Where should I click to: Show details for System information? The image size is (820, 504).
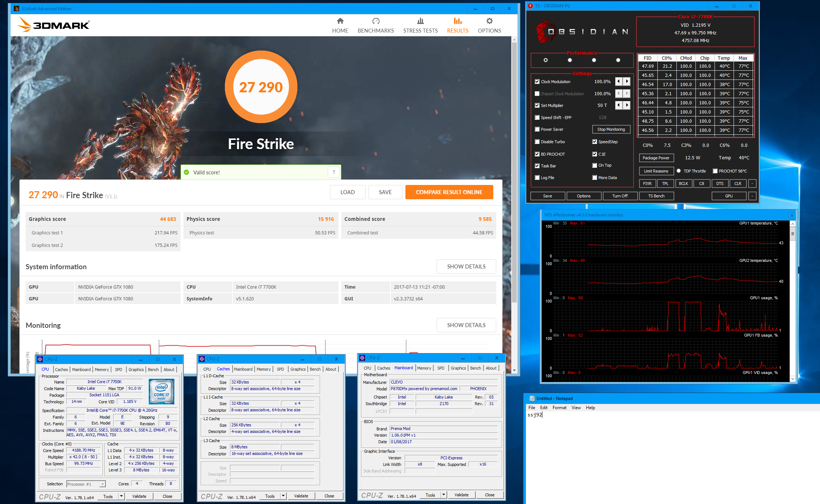pyautogui.click(x=466, y=267)
